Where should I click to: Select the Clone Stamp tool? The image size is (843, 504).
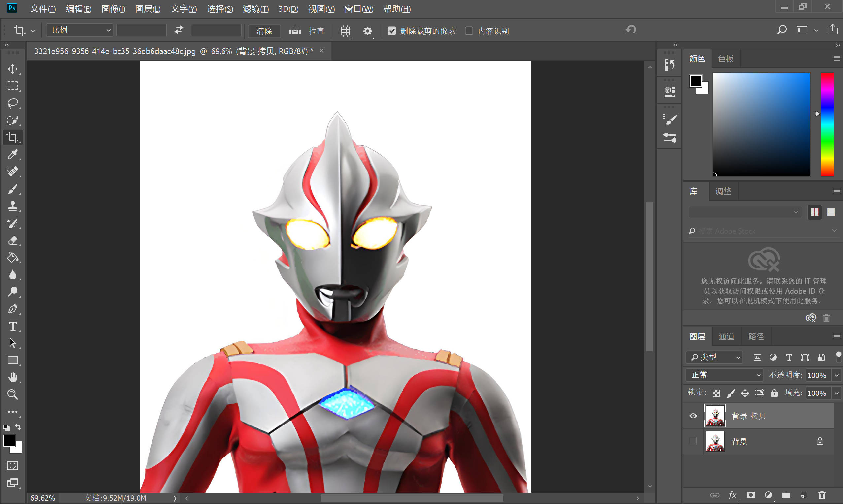click(x=13, y=206)
